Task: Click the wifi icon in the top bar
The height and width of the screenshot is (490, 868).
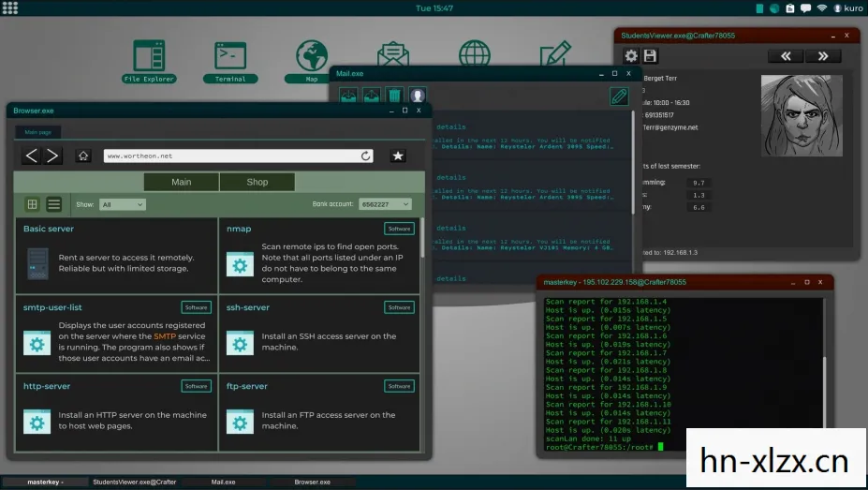Action: click(x=821, y=7)
